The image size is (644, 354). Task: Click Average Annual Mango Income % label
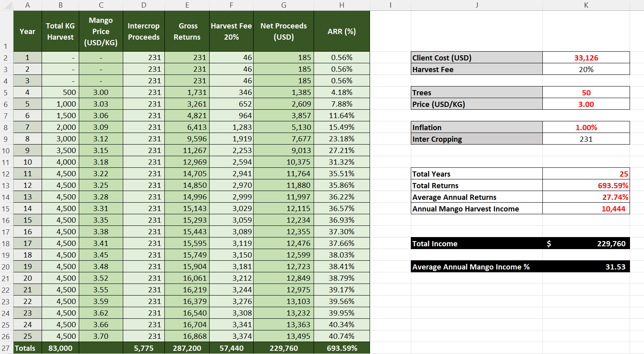click(x=477, y=267)
